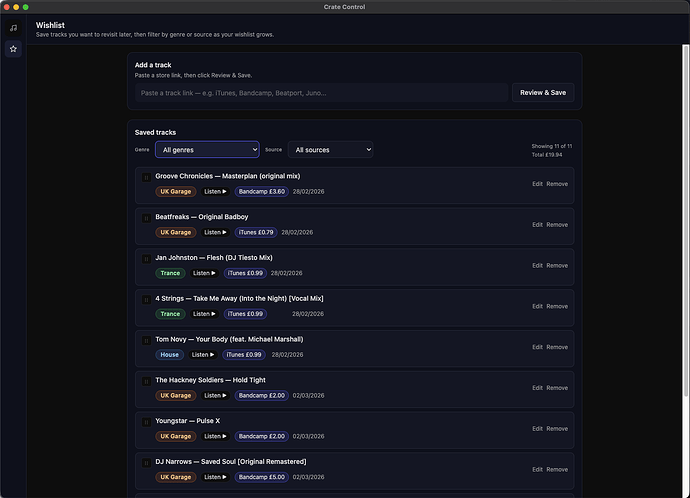Click UK Garage tag on Beatfreaks row

pos(176,232)
